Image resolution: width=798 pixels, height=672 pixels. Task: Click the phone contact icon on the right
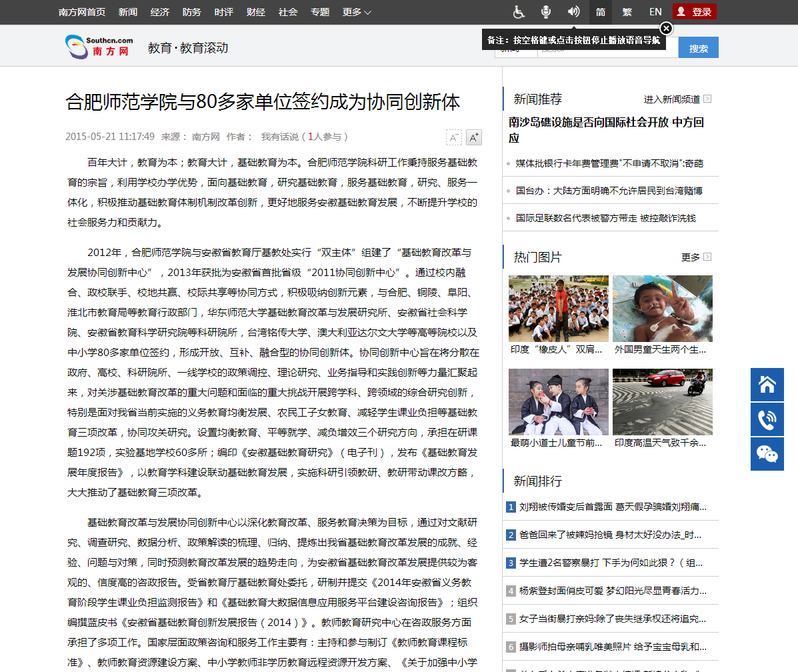767,419
